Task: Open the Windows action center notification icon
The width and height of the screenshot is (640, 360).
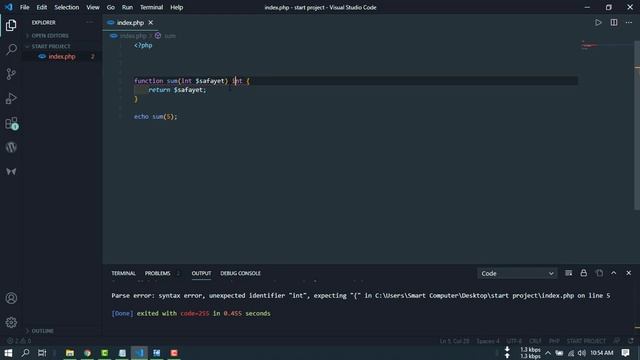Action: click(x=625, y=353)
